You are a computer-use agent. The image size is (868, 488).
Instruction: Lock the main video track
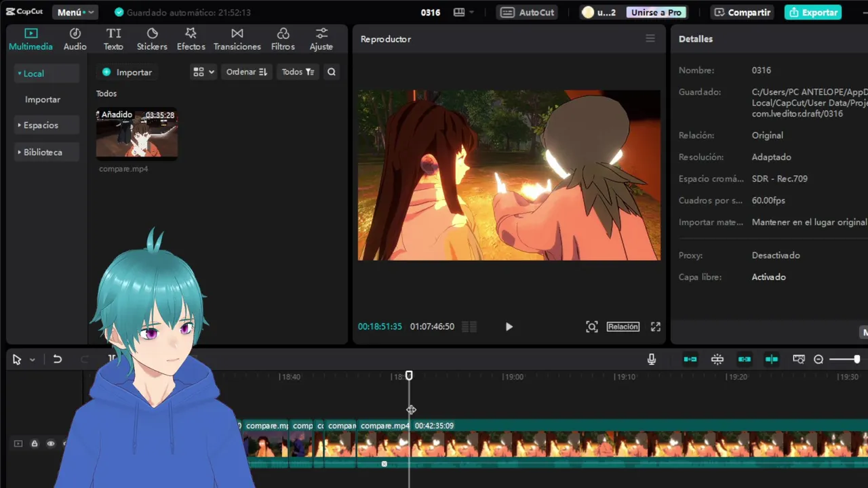click(x=35, y=443)
